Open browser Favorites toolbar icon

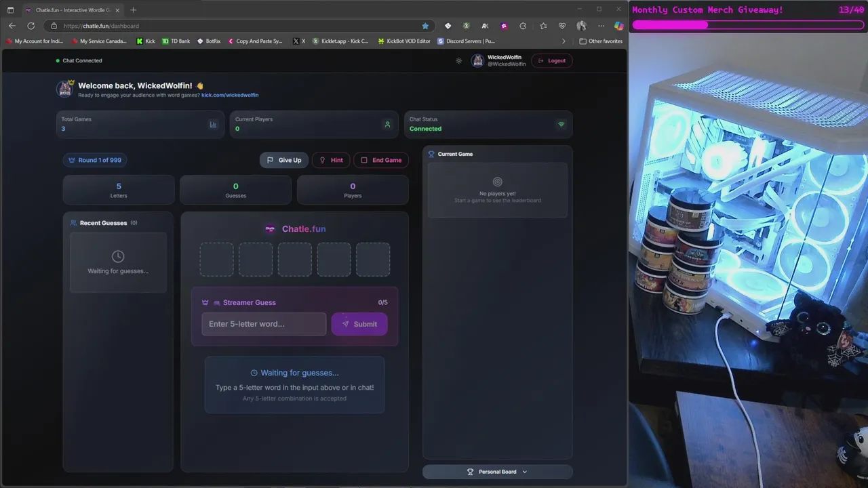click(x=543, y=26)
